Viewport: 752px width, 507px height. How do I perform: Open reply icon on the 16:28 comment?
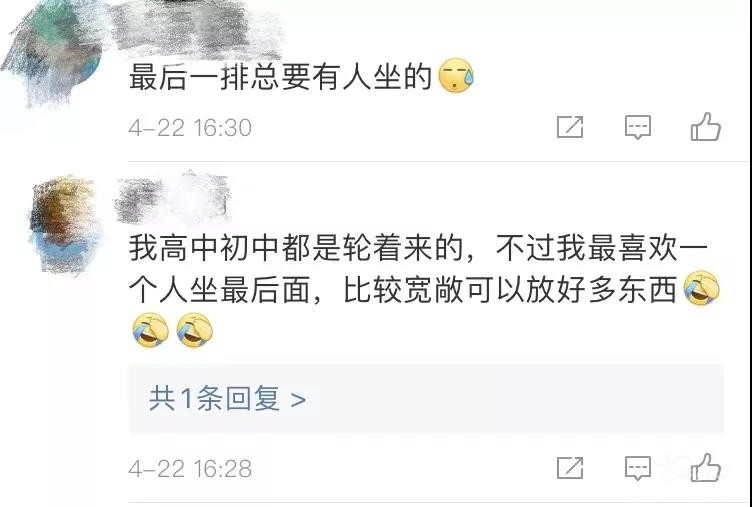point(637,468)
